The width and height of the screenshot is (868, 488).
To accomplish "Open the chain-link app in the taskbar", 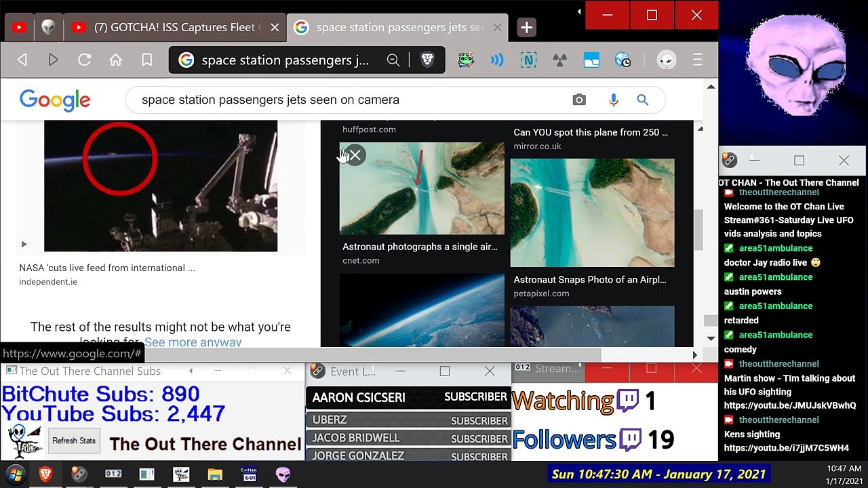I will click(79, 474).
